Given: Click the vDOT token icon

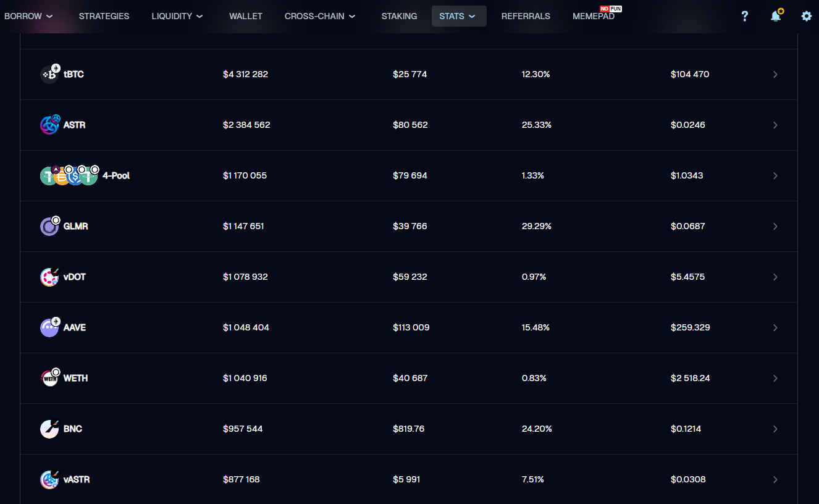Looking at the screenshot, I should click(x=50, y=276).
